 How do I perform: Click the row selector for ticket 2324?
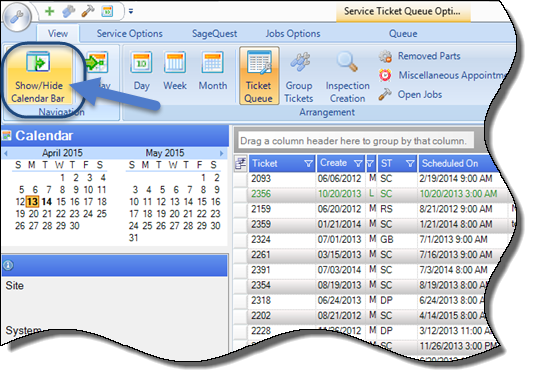tap(241, 240)
